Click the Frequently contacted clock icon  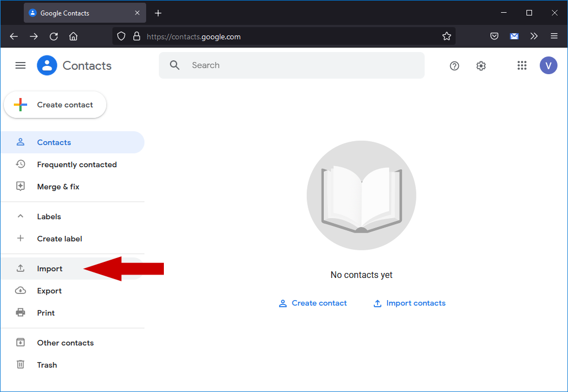(20, 164)
